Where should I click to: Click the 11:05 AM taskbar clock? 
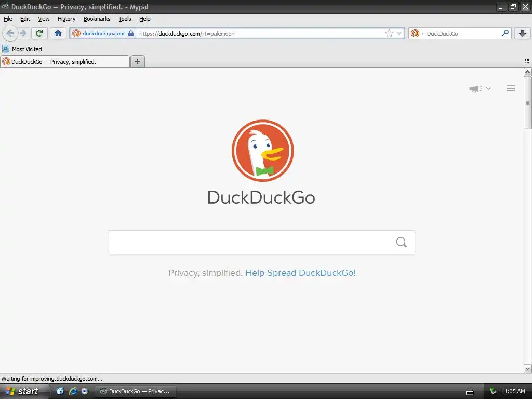(513, 391)
